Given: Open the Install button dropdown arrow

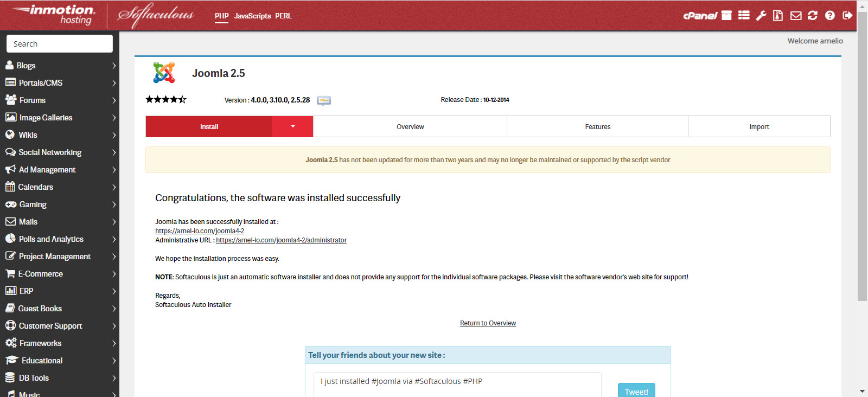Looking at the screenshot, I should tap(292, 126).
